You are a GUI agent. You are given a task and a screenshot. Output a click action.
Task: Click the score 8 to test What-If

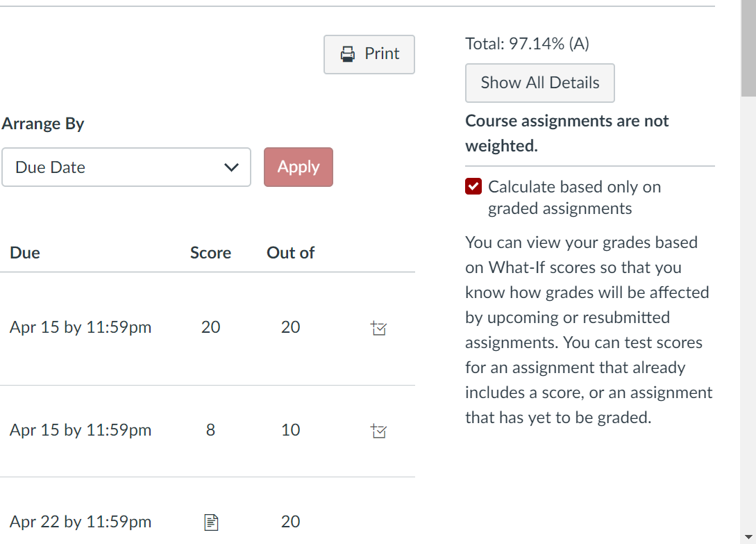[x=210, y=430]
